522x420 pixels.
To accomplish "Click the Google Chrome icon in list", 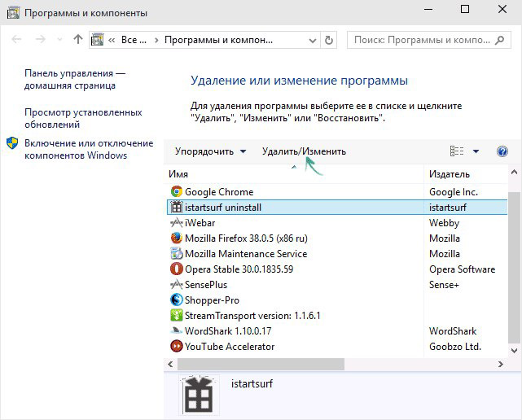I will (x=175, y=192).
